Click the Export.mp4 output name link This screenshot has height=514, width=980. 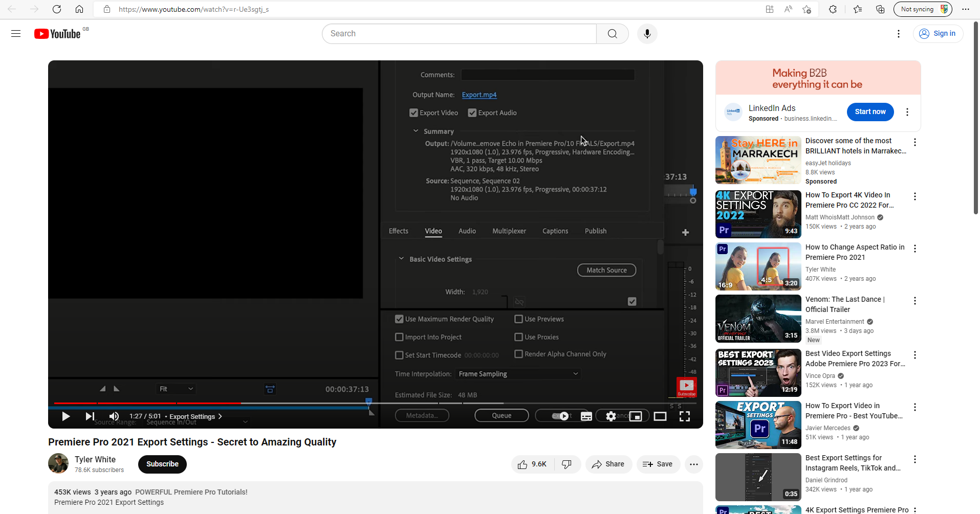point(479,95)
